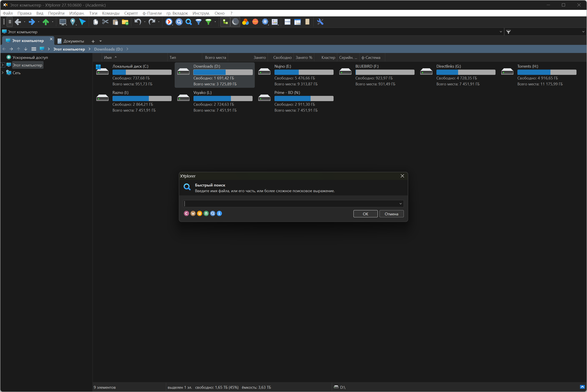Click the tan Preview Pane icon
587x392 pixels.
(307, 22)
